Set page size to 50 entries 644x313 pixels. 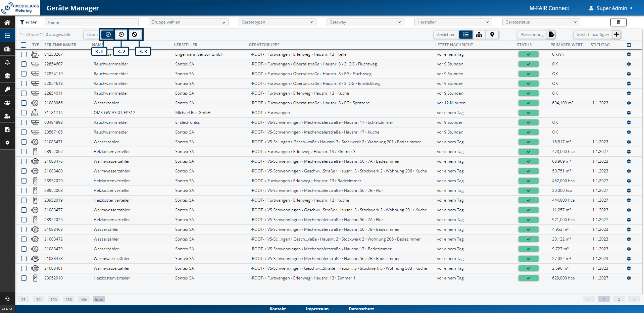click(38, 300)
